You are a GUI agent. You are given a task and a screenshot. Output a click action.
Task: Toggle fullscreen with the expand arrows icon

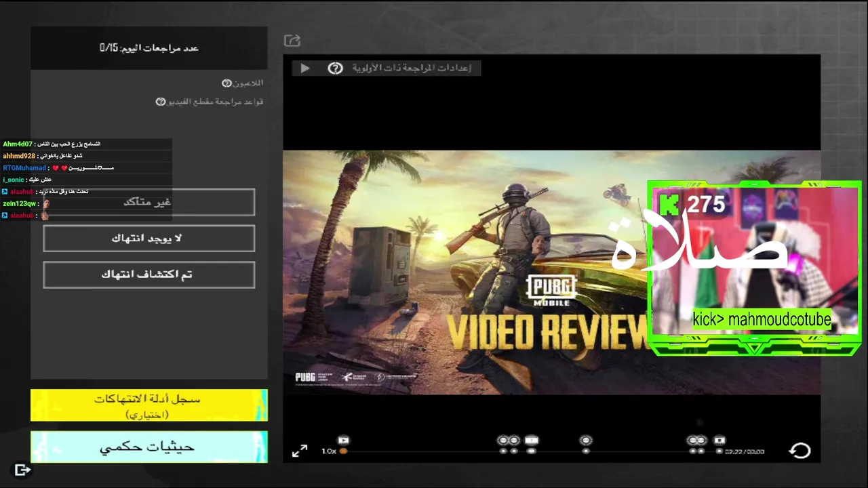click(x=300, y=451)
